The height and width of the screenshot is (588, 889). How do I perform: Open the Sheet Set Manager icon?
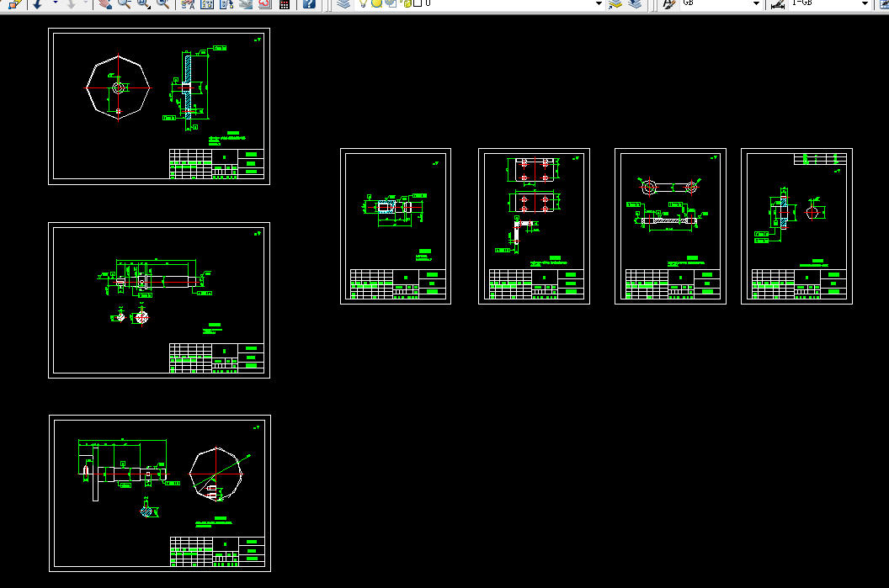click(246, 4)
